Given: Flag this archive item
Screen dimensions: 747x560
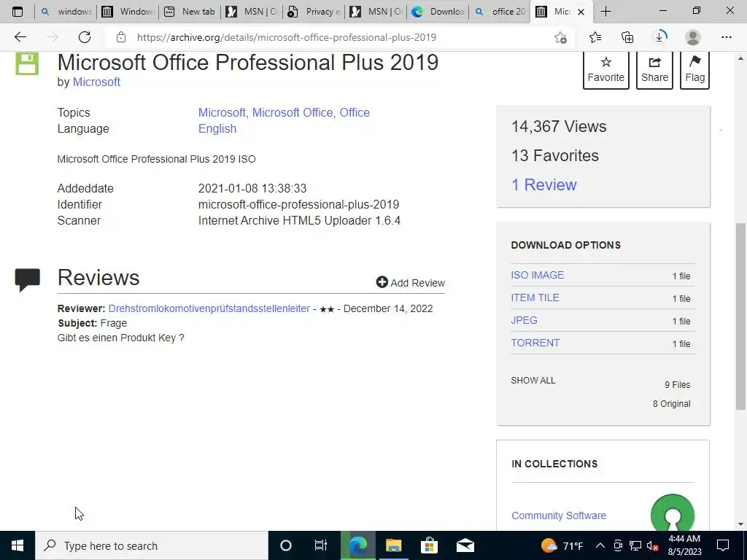Looking at the screenshot, I should click(x=694, y=69).
